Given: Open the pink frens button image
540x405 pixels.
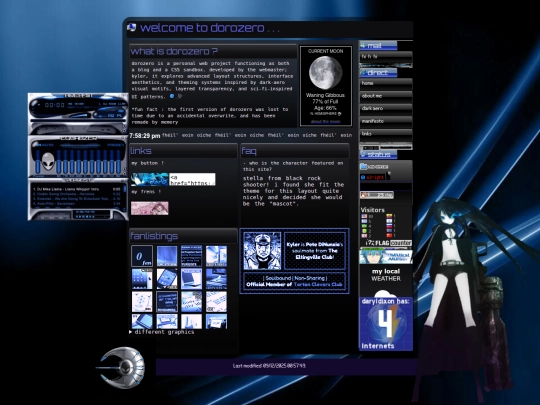Looking at the screenshot, I should [150, 208].
